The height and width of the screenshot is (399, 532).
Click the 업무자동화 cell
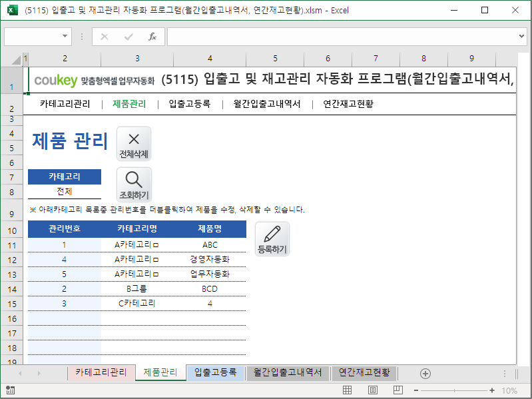tap(210, 274)
